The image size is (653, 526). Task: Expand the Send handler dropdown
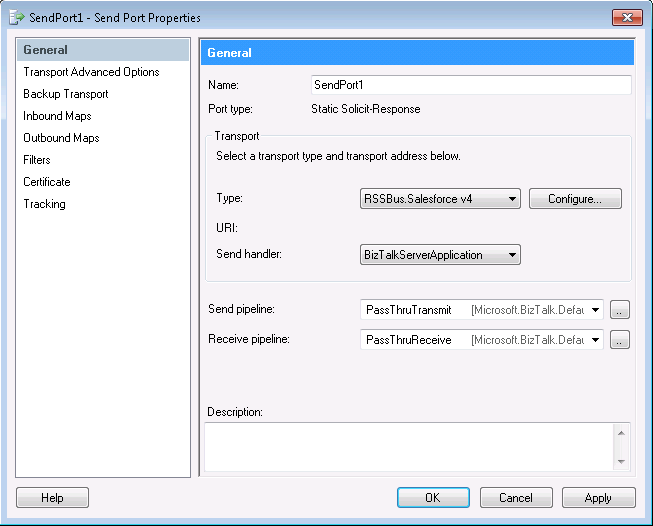coord(513,255)
